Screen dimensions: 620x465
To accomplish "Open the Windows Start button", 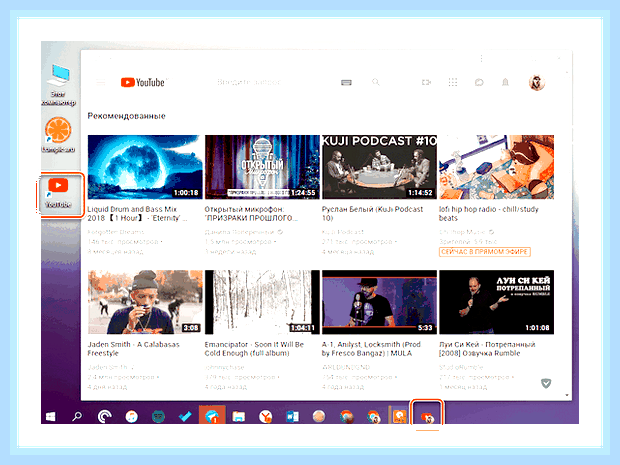I will click(x=51, y=416).
